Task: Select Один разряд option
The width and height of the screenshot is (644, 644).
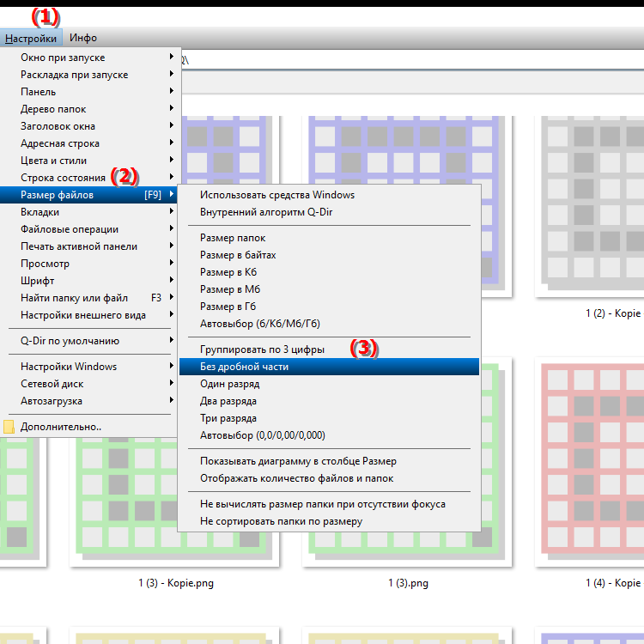Action: (329, 384)
